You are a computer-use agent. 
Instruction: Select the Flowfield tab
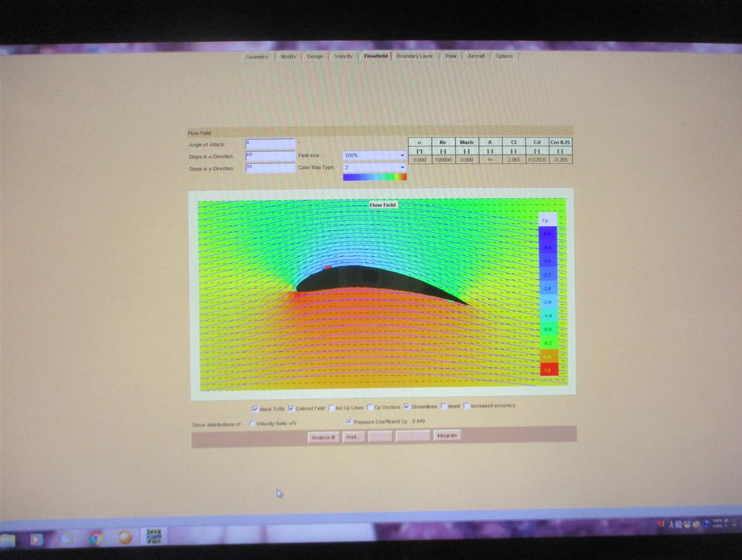coord(375,56)
